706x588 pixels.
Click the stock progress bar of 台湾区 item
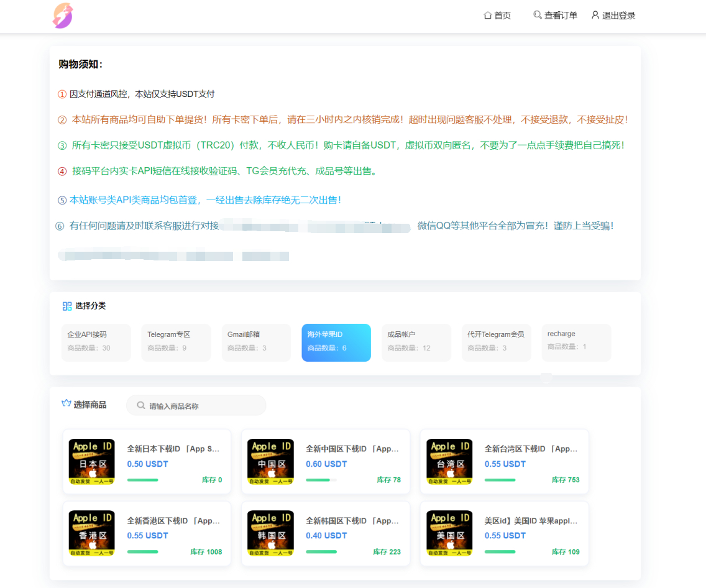pyautogui.click(x=500, y=480)
